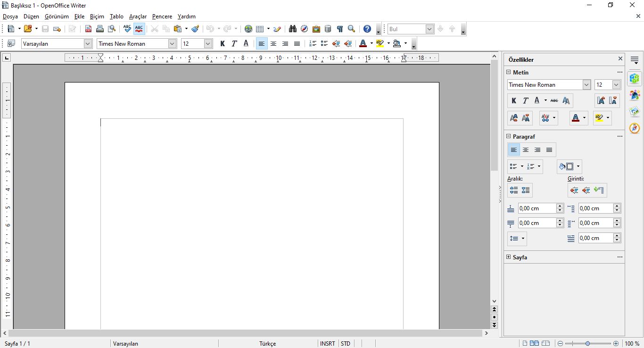
Task: Click the Zoom magnifier icon
Action: [x=351, y=29]
